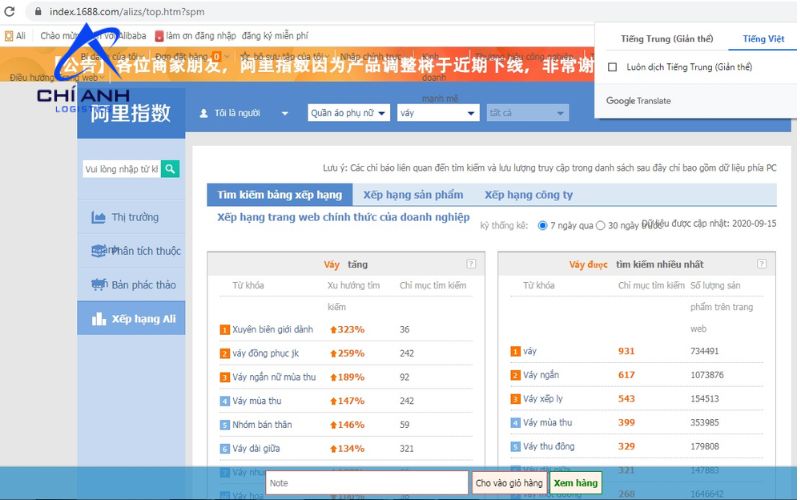Open Bản phác thảo sidebar item

(131, 285)
